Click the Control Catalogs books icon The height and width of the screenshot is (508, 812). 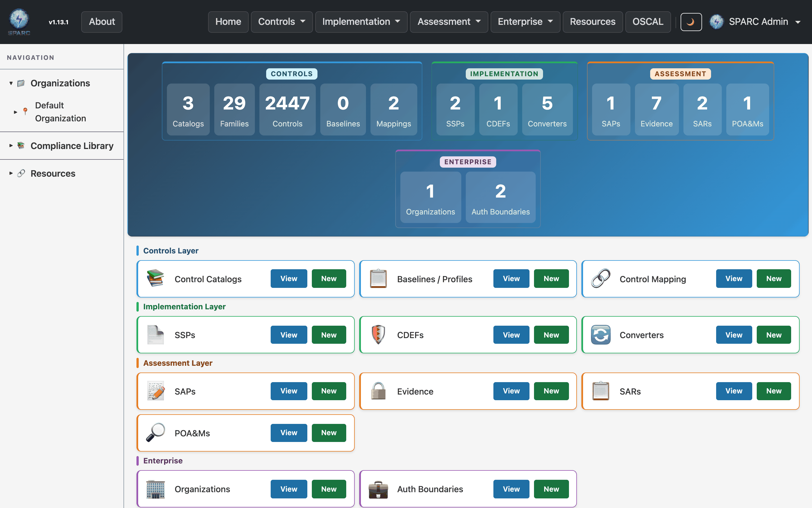pos(155,279)
